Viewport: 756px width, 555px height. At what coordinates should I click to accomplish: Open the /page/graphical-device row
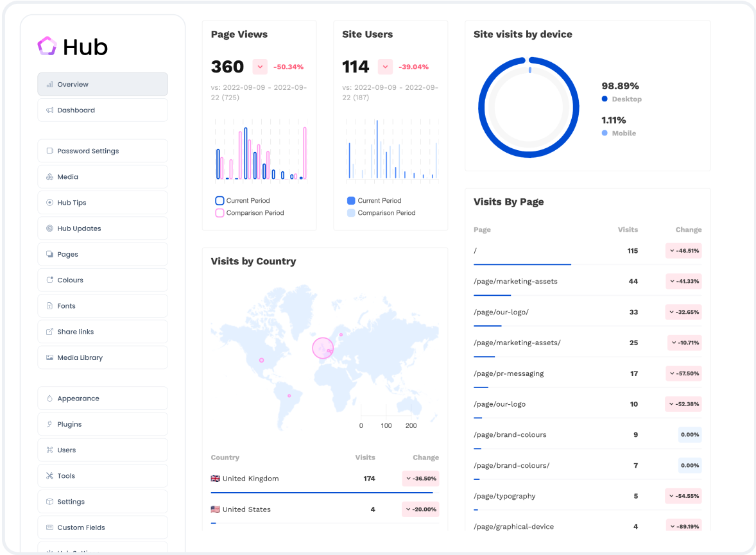coord(587,527)
